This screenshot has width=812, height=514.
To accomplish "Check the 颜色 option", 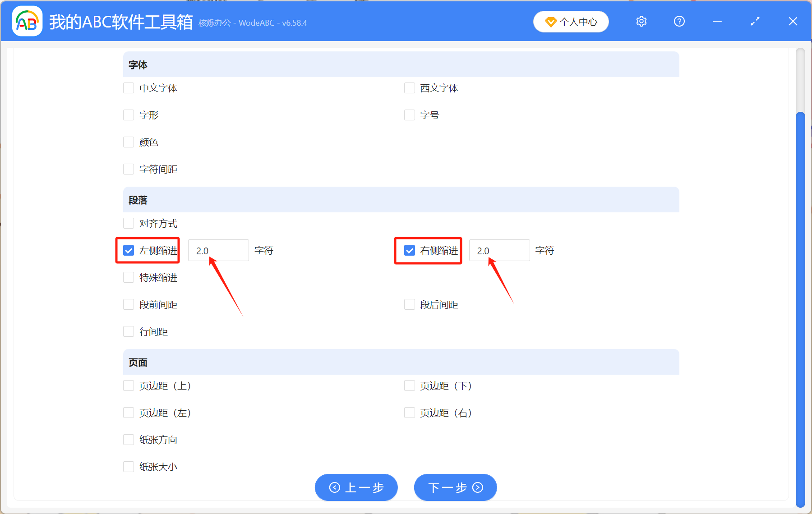I will point(129,142).
